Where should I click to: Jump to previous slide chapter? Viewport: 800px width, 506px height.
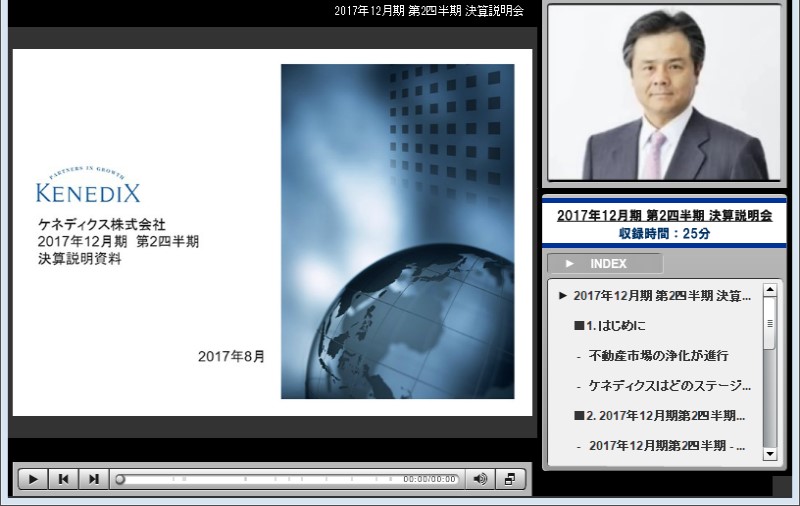click(63, 479)
